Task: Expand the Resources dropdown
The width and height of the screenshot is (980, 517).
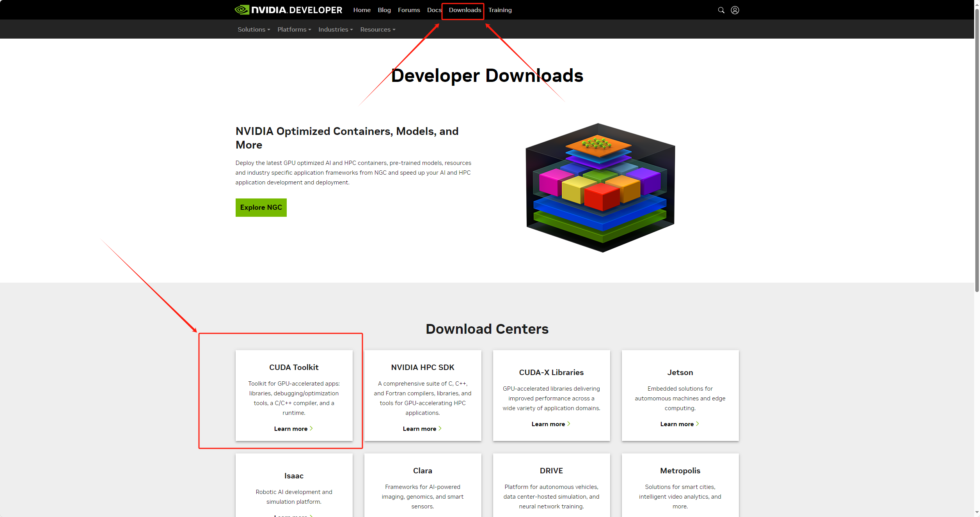Action: pos(378,30)
